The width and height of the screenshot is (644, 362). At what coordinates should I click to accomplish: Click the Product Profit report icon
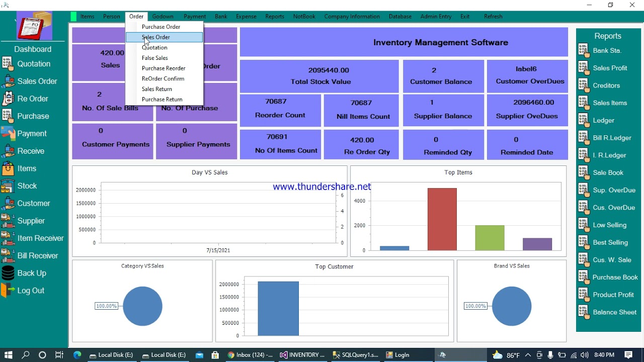[x=584, y=295]
